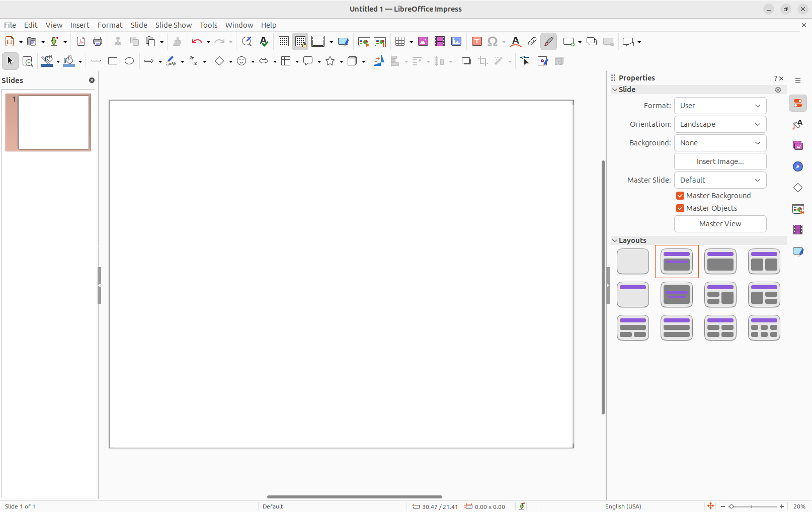
Task: Open the Format menu
Action: (x=110, y=25)
